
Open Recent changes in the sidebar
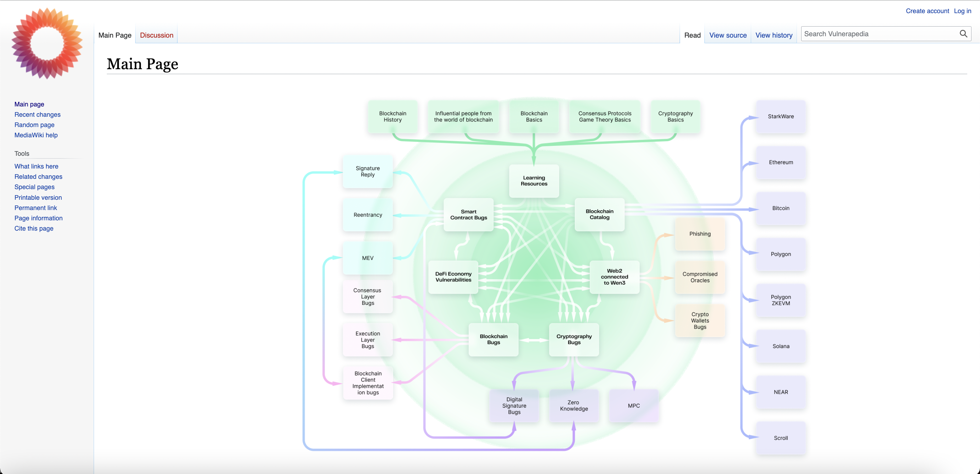(37, 115)
